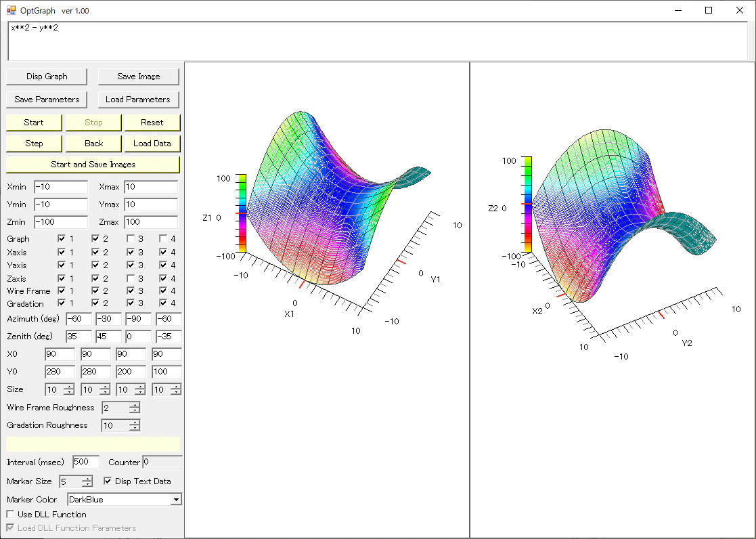756x539 pixels.
Task: Toggle Gradation 4 checkbox
Action: 163,303
